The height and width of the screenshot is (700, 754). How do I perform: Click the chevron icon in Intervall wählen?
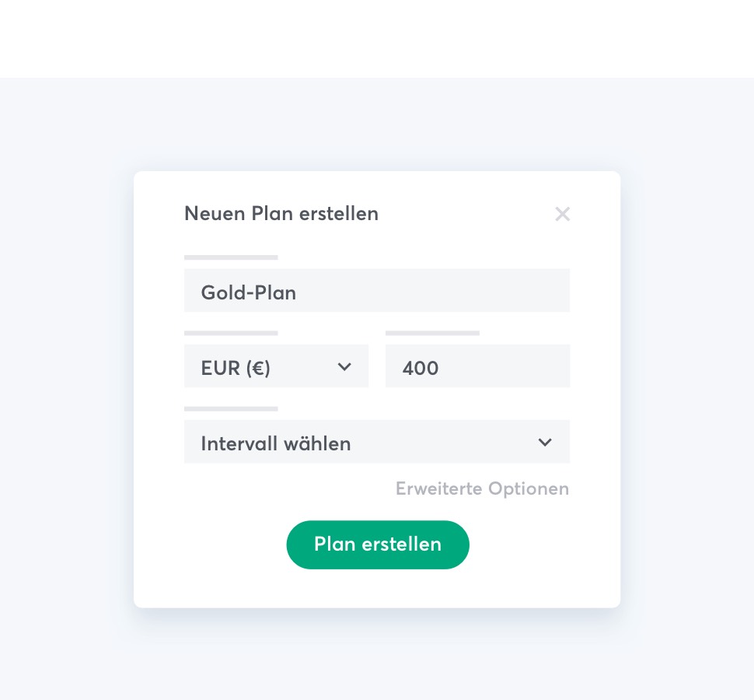tap(545, 443)
